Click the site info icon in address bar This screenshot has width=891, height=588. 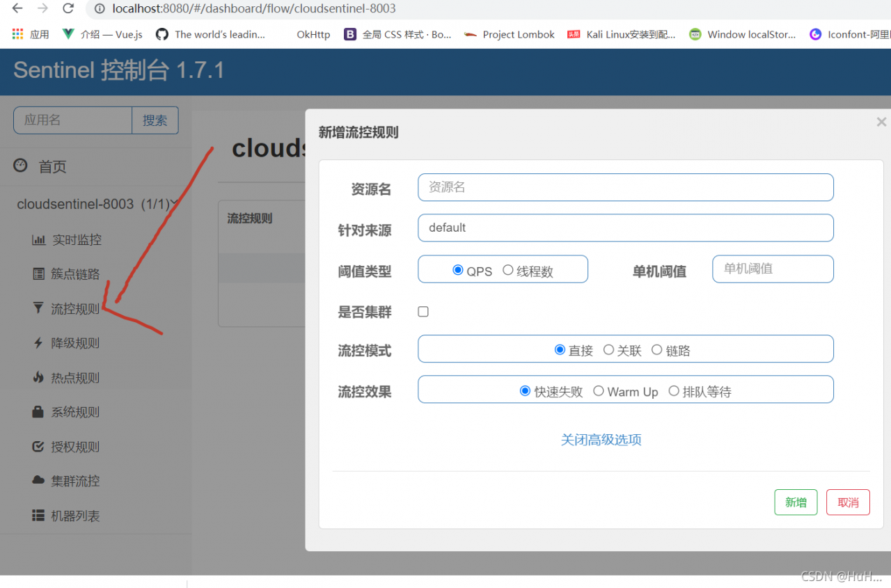100,9
